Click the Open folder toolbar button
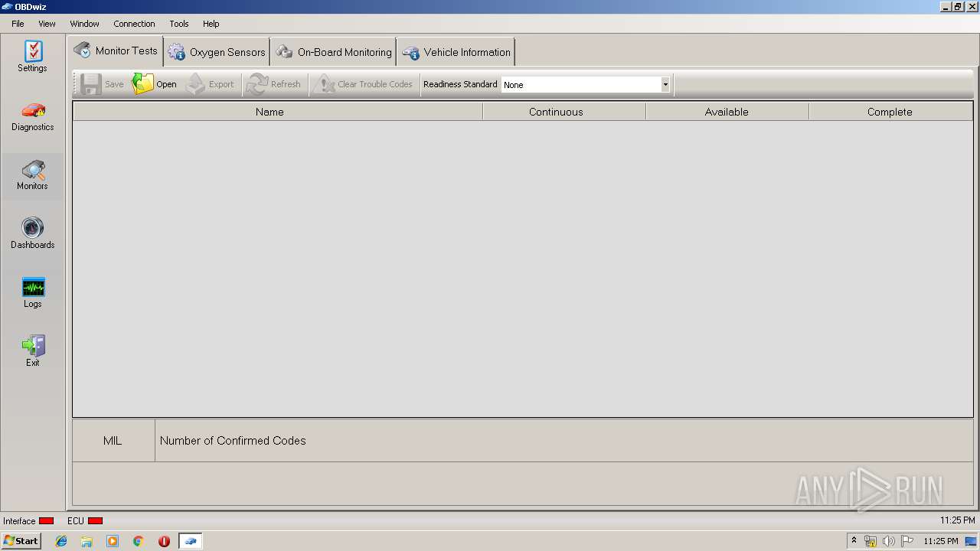This screenshot has height=551, width=980. point(155,84)
